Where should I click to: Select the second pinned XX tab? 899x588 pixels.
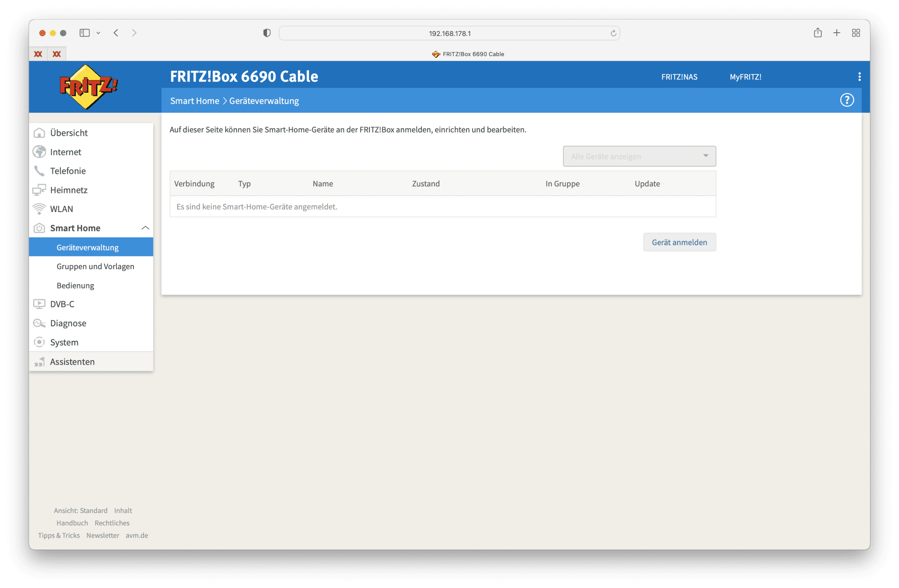(57, 54)
